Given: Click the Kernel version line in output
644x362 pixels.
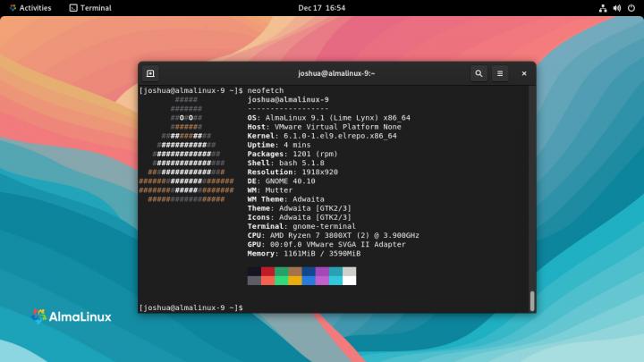Looking at the screenshot, I should (x=322, y=136).
